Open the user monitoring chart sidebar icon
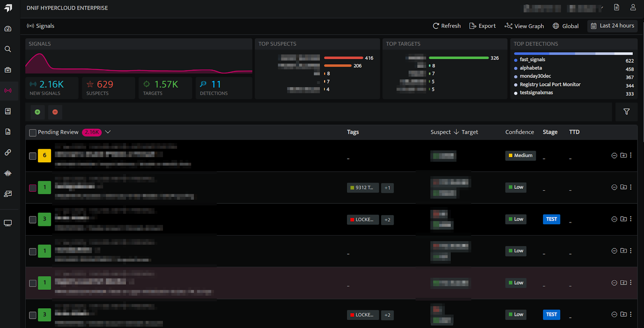Viewport: 644px width, 328px height. 8,194
